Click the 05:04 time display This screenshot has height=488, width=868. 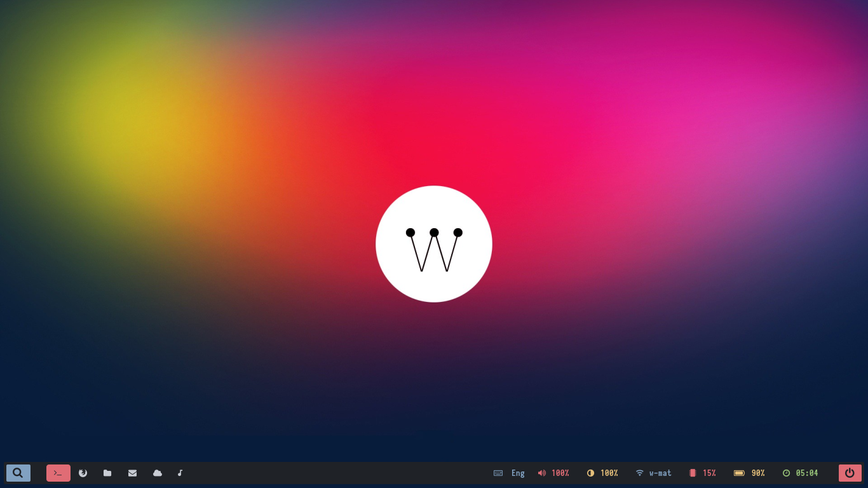pyautogui.click(x=807, y=473)
